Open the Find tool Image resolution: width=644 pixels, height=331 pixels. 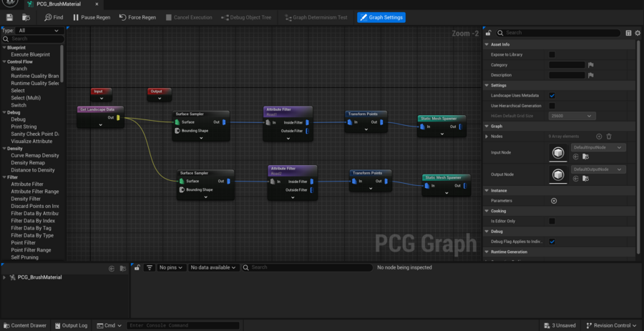pos(54,17)
